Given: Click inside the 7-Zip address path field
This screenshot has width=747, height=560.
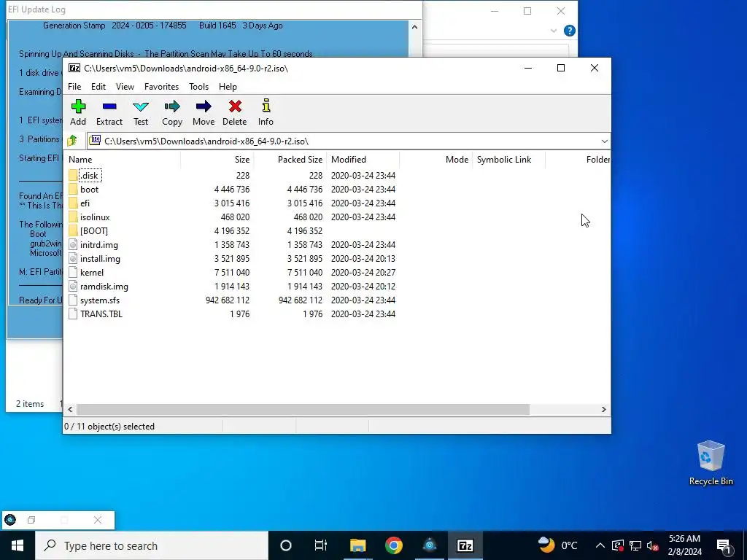Looking at the screenshot, I should click(x=343, y=141).
